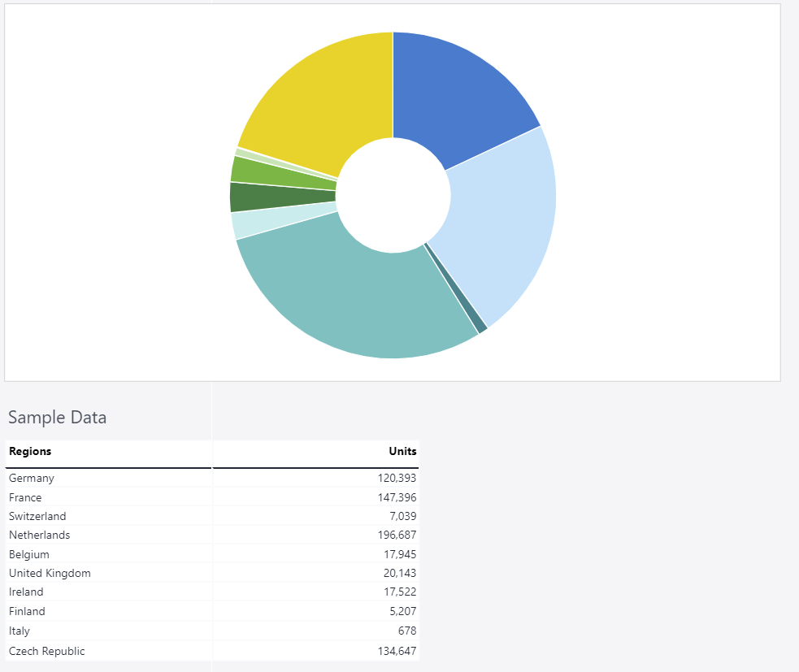Click the Units column header

pyautogui.click(x=402, y=452)
